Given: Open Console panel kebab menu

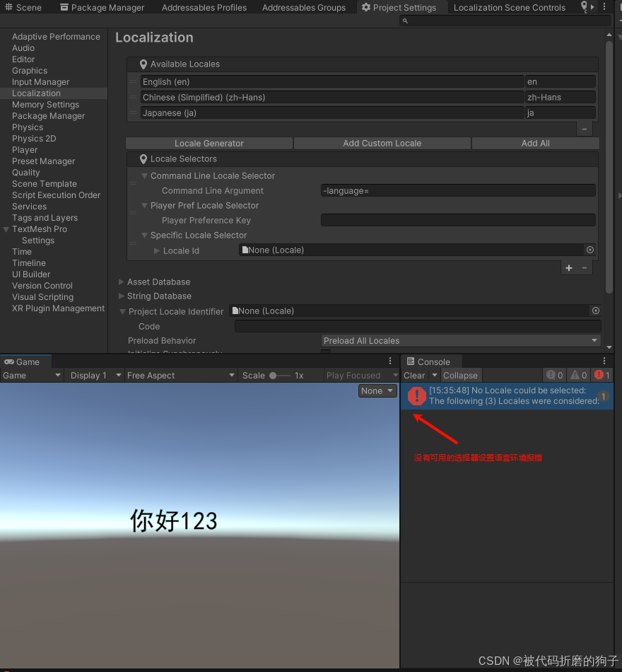Looking at the screenshot, I should (604, 361).
